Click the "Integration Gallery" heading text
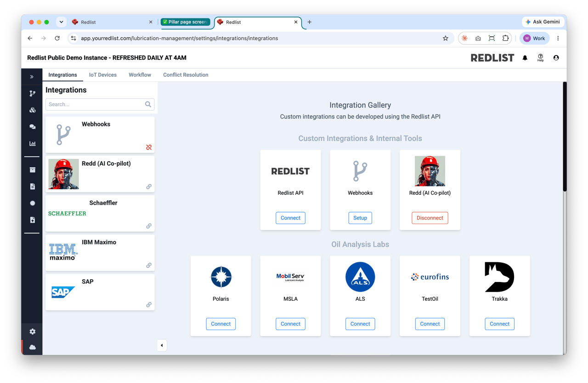 360,105
